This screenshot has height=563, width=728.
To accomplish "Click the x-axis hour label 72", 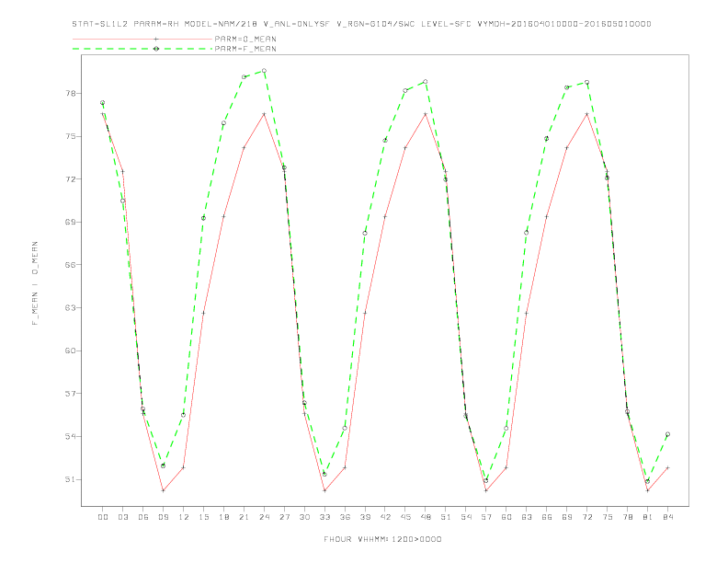I will 587,517.
